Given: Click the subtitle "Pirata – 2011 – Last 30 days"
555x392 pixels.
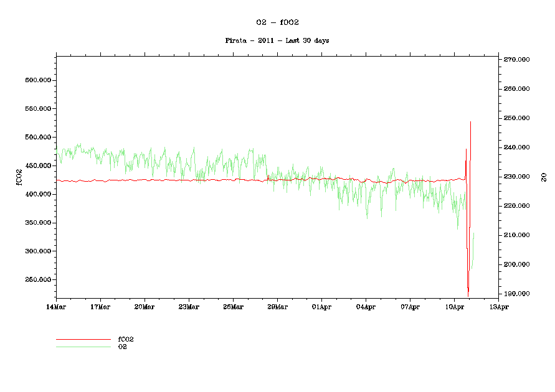Looking at the screenshot, I should click(277, 40).
